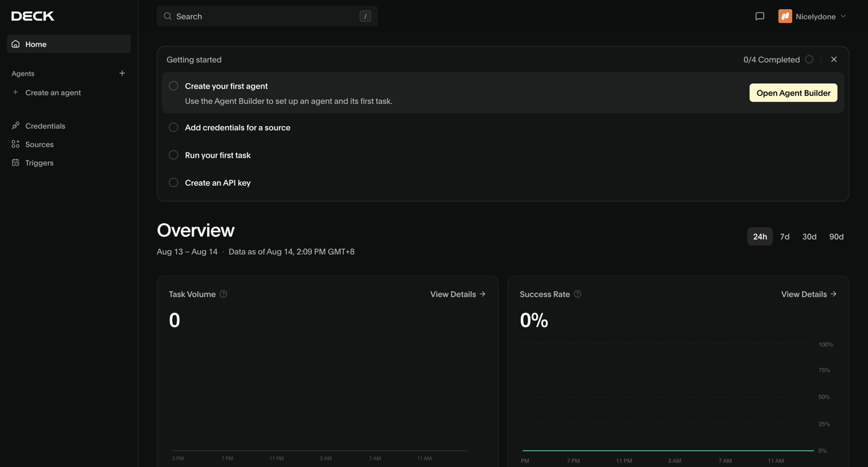Image resolution: width=868 pixels, height=467 pixels.
Task: Open the chat feedback icon
Action: (x=759, y=16)
